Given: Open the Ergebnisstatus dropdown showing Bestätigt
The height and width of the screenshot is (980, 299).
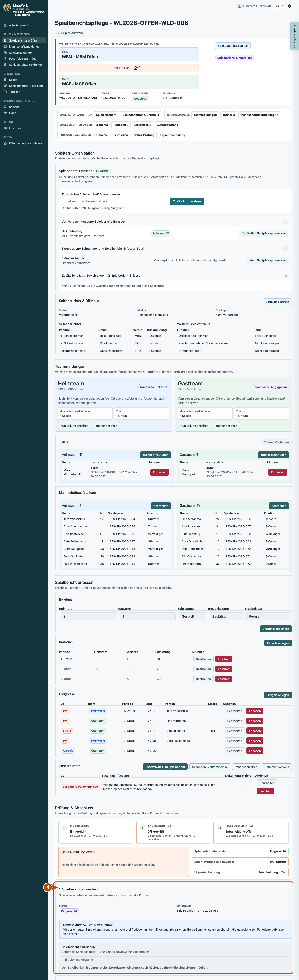Looking at the screenshot, I should point(226,616).
